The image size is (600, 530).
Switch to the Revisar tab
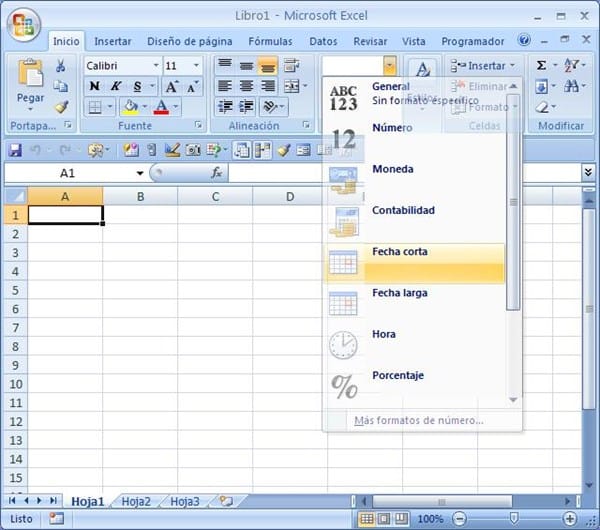pyautogui.click(x=370, y=41)
